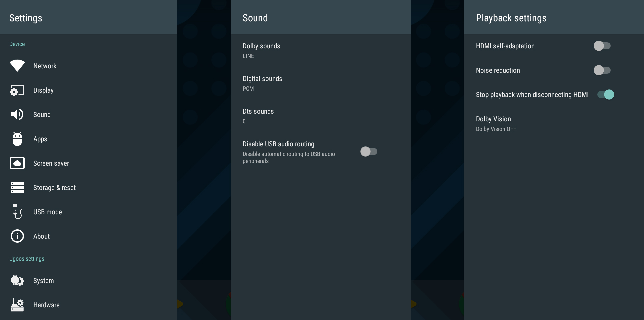Click the 'Dolby Vision OFF' value text

[x=496, y=129]
